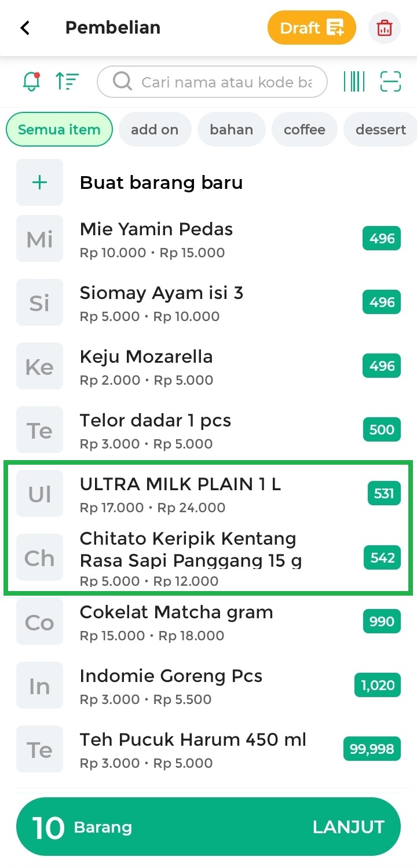This screenshot has width=417, height=868.
Task: Filter by bahan category
Action: pos(231,129)
